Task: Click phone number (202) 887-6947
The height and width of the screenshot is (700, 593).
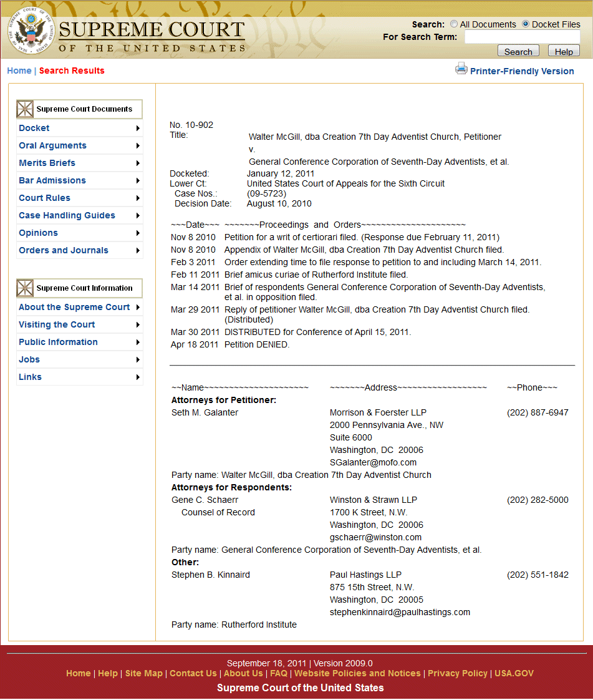Action: pos(538,412)
